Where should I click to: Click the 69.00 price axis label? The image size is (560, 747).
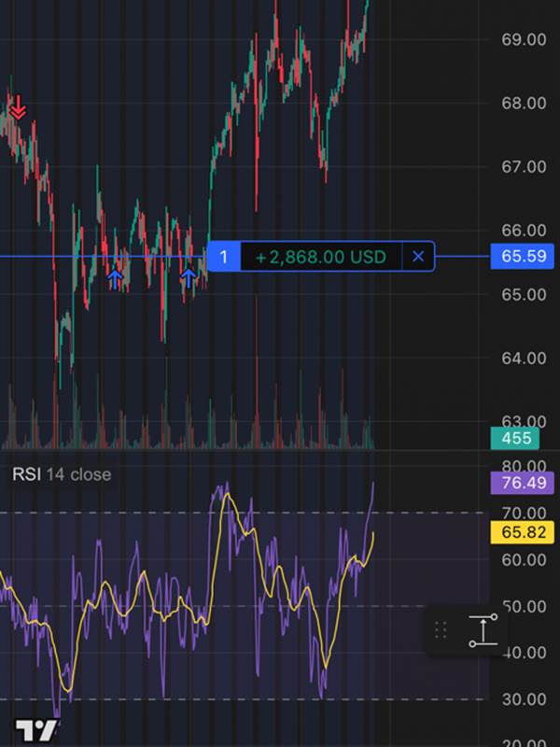coord(524,39)
